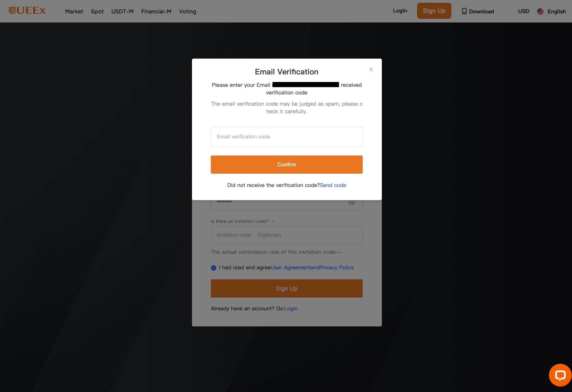This screenshot has width=572, height=392.
Task: Toggle password visibility eye icon
Action: click(x=352, y=203)
